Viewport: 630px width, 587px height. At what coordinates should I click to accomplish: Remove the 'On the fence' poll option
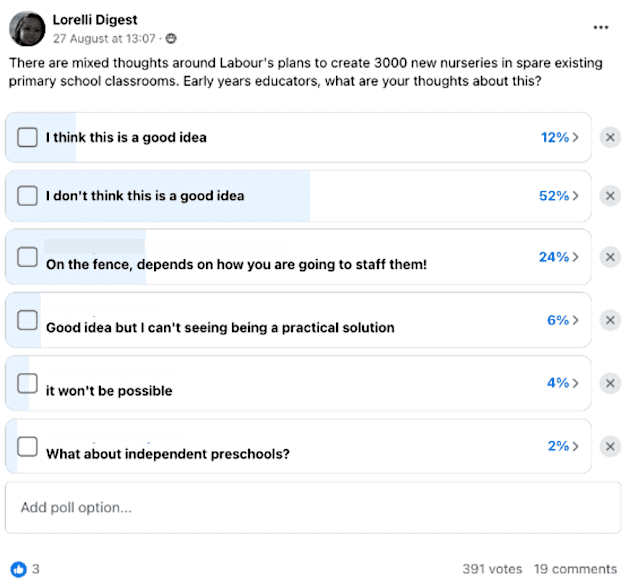pyautogui.click(x=609, y=257)
